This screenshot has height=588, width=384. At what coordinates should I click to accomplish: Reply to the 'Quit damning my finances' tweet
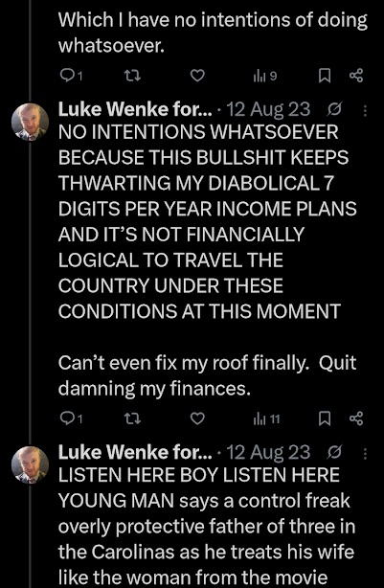pos(71,418)
